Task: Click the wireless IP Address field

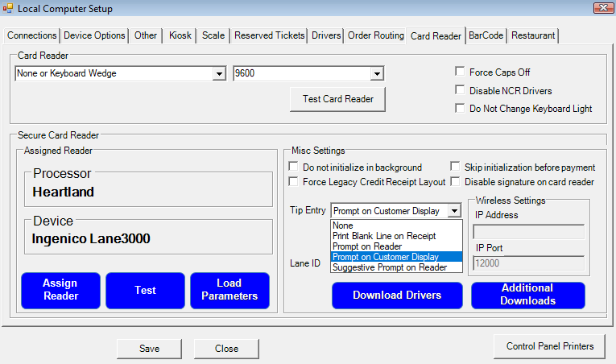Action: point(529,232)
